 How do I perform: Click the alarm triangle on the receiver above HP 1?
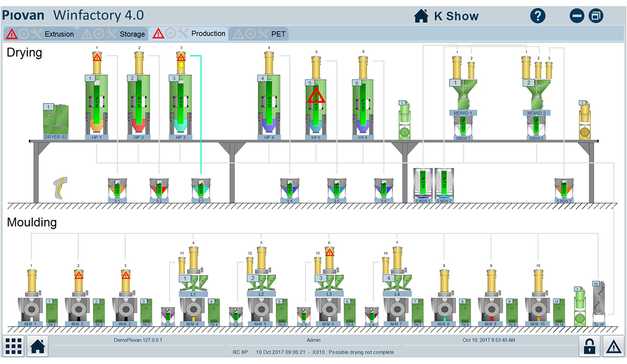pos(97,57)
